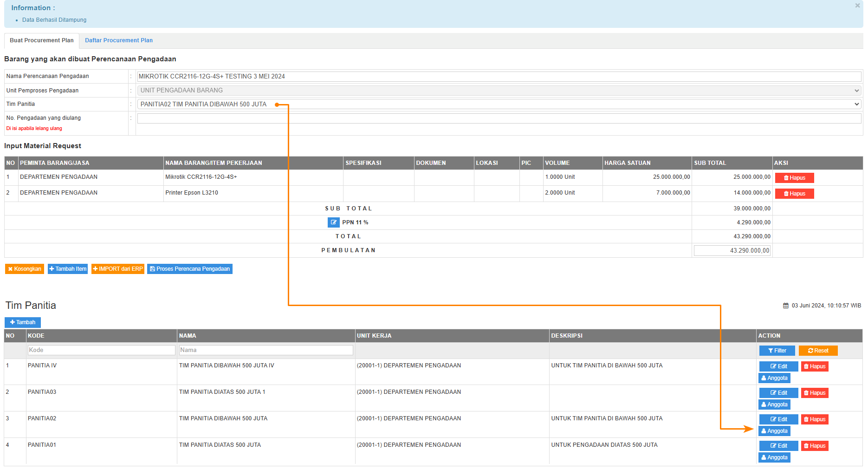Dismiss the Information alert with the X
Screen dimensions: 868x470
857,6
